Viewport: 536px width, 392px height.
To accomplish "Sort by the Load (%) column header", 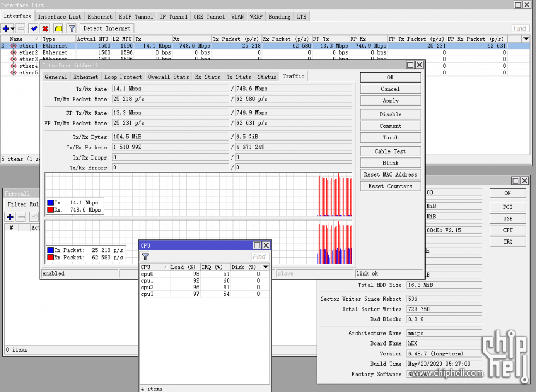I will tap(185, 267).
